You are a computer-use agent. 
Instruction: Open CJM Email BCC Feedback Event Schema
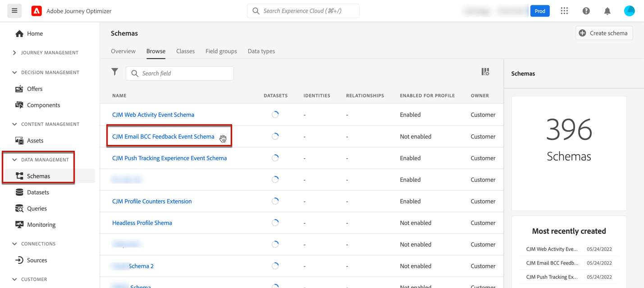(163, 137)
